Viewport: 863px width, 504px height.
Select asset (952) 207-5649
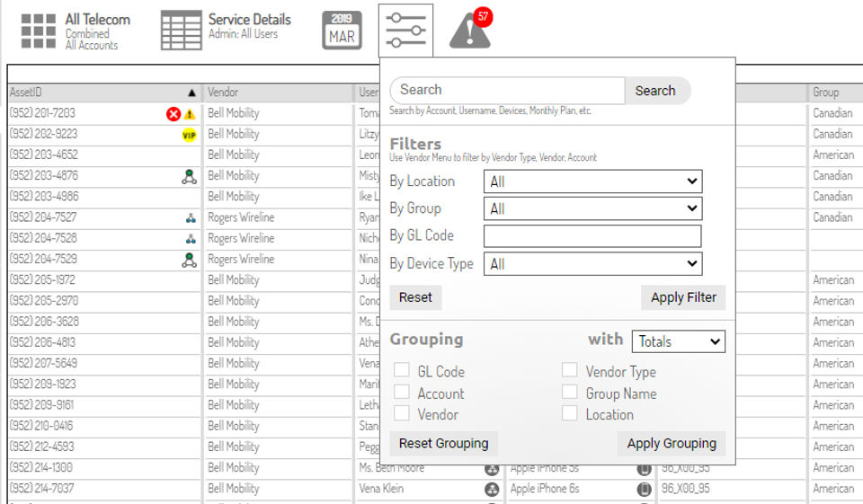pos(43,364)
